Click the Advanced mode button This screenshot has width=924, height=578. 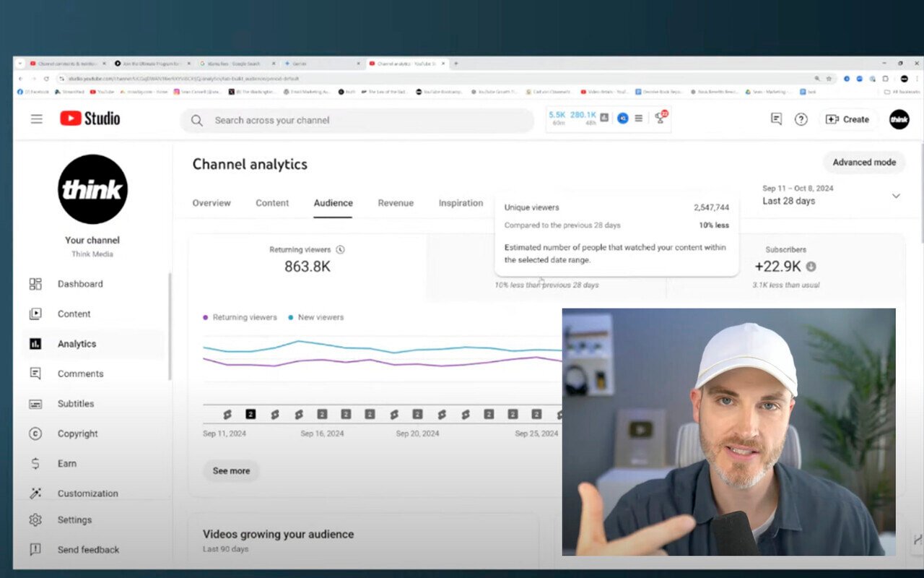click(x=864, y=162)
